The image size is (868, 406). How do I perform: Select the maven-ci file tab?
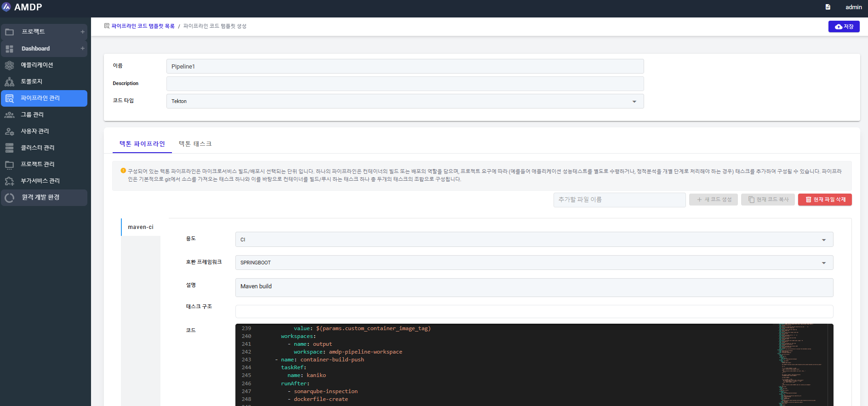click(x=141, y=227)
